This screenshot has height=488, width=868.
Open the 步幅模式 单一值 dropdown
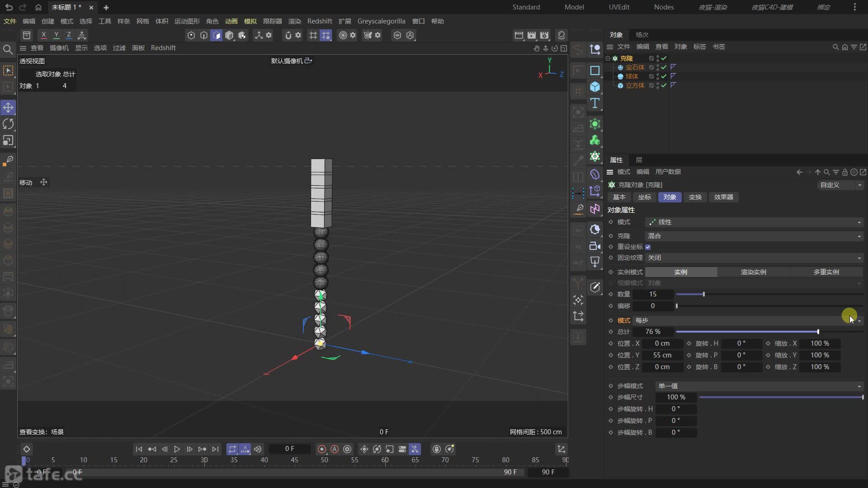[759, 386]
